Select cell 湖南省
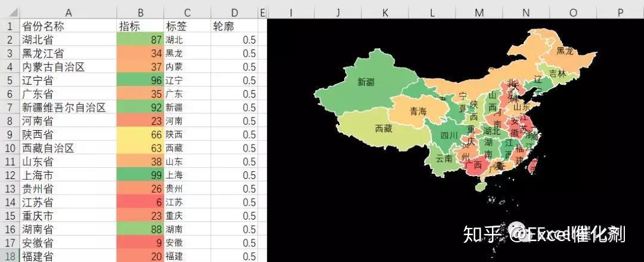 point(68,230)
